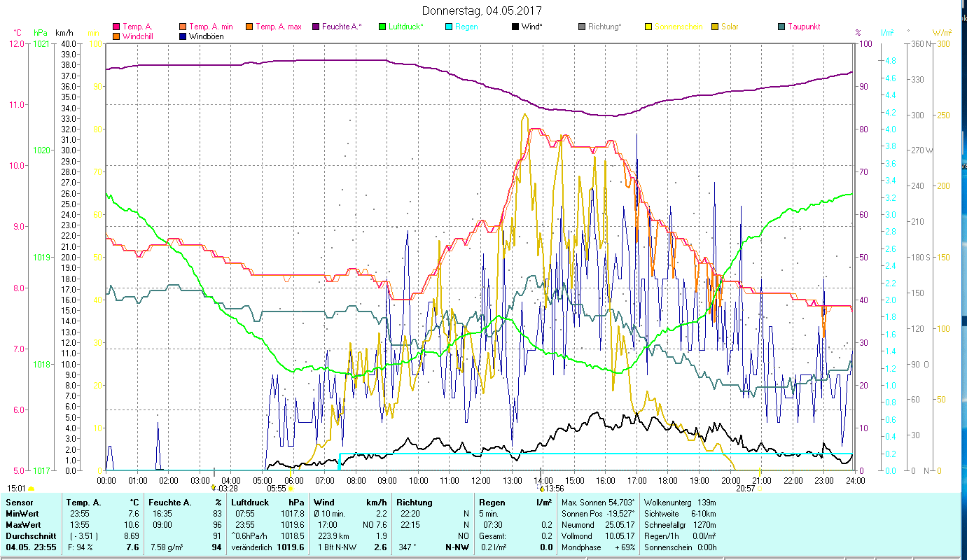967x560 pixels.
Task: Click the orange Windchill legend square
Action: (116, 36)
